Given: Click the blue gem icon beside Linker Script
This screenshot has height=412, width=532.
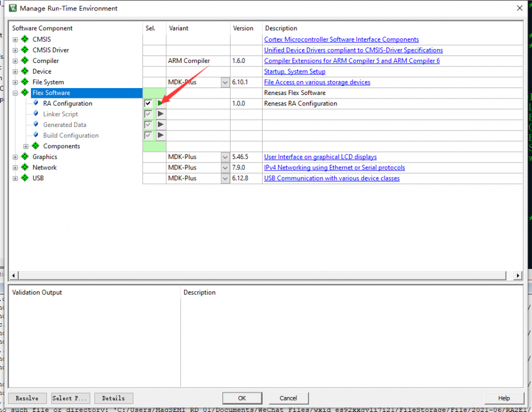Looking at the screenshot, I should (x=35, y=113).
